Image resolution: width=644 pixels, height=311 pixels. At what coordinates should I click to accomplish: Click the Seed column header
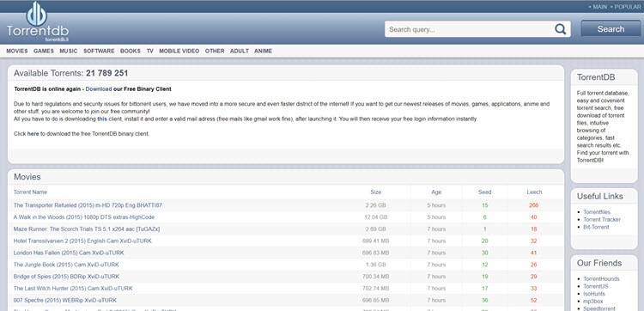484,192
